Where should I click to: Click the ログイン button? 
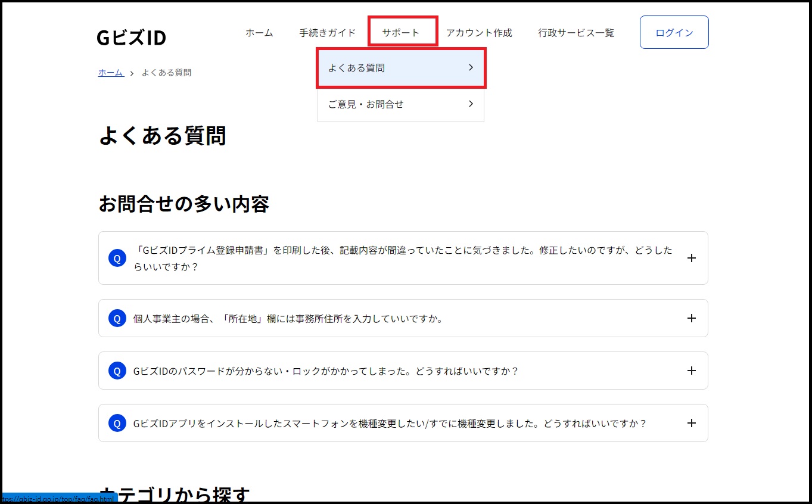tap(674, 32)
